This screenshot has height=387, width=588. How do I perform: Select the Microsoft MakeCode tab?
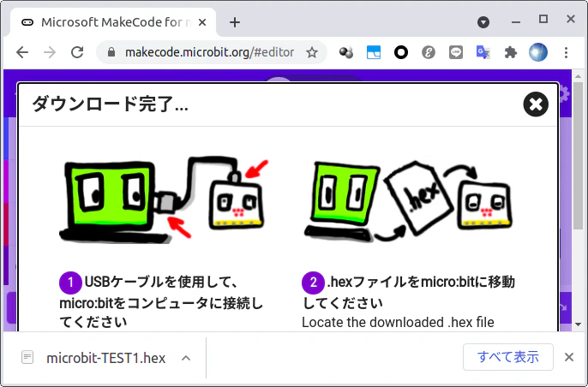click(113, 22)
